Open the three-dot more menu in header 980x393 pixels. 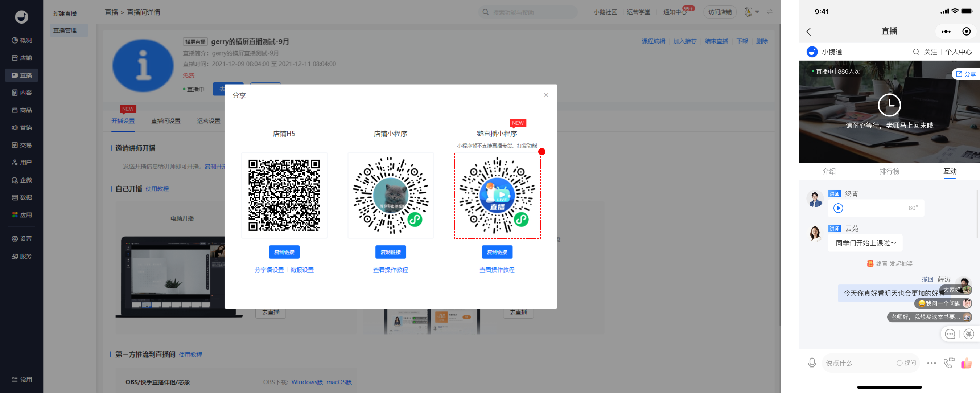click(946, 32)
